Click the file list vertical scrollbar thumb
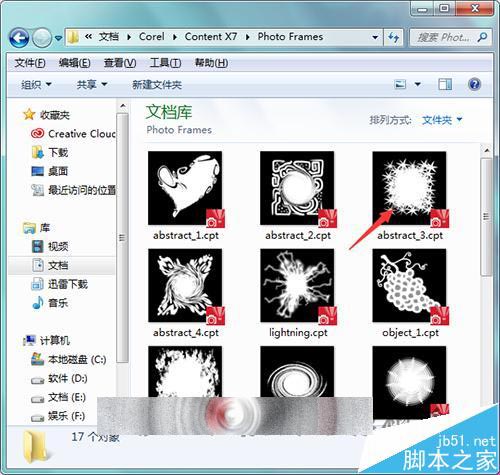500x475 pixels. 486,217
